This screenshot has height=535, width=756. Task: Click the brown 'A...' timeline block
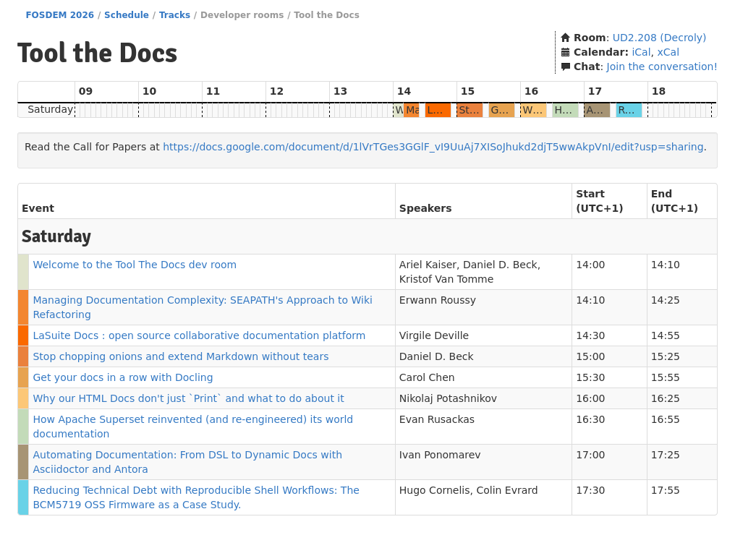point(596,111)
